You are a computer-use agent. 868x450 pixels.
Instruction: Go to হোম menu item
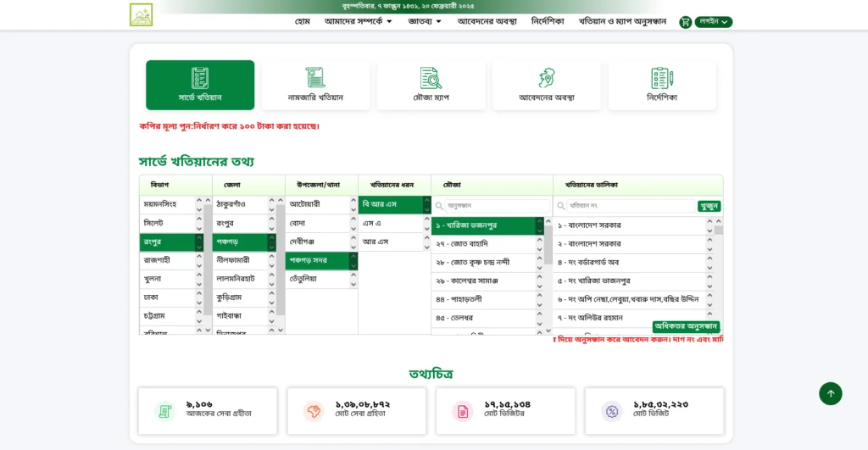[x=303, y=21]
